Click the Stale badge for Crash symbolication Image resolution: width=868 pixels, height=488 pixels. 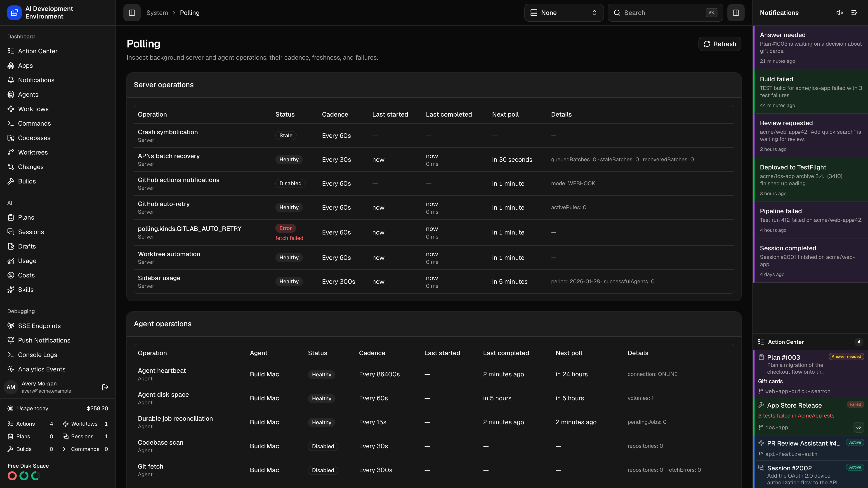point(286,136)
